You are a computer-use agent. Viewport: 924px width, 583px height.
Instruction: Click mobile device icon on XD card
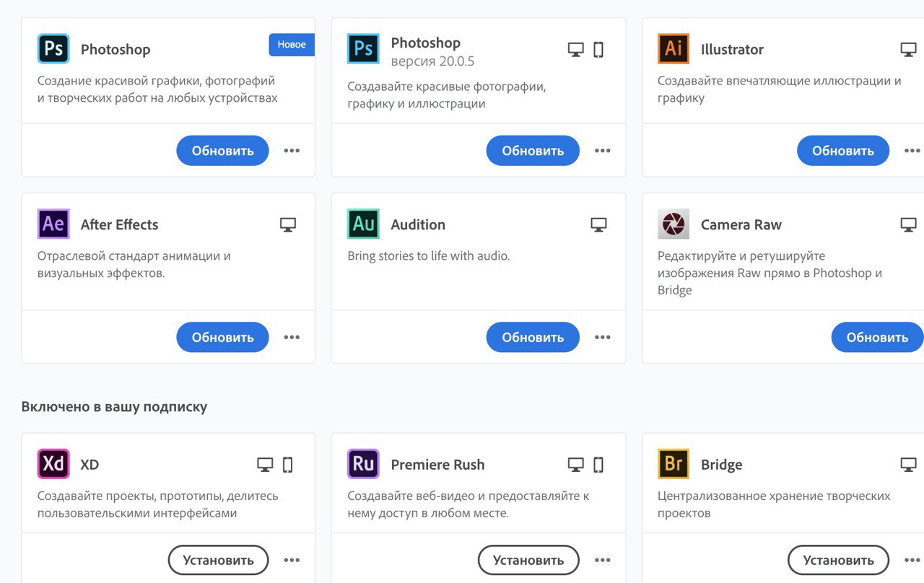(x=288, y=465)
